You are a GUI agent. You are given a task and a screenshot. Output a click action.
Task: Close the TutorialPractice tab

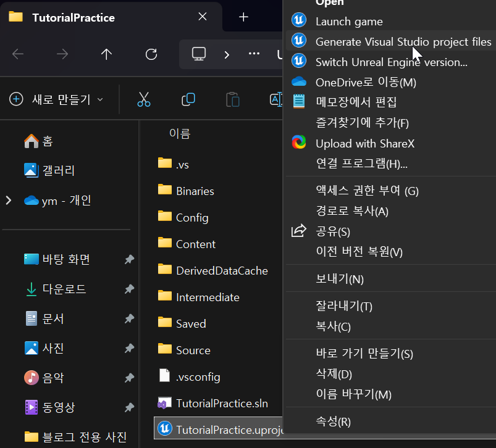point(203,17)
